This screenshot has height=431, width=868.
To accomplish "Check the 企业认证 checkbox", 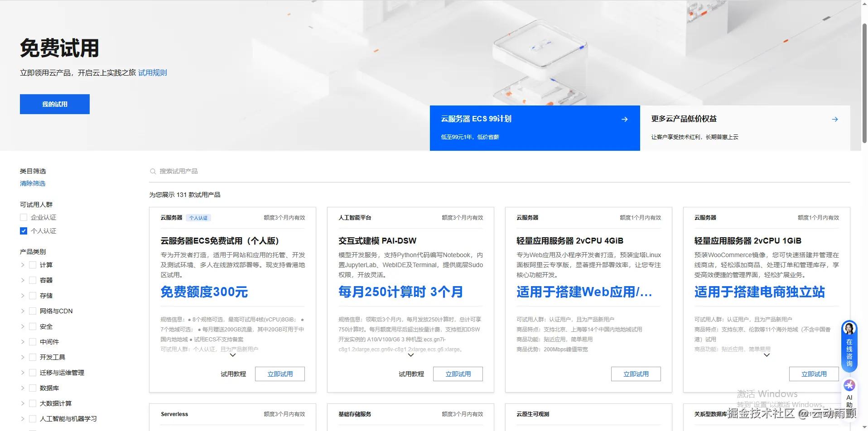I will click(24, 217).
